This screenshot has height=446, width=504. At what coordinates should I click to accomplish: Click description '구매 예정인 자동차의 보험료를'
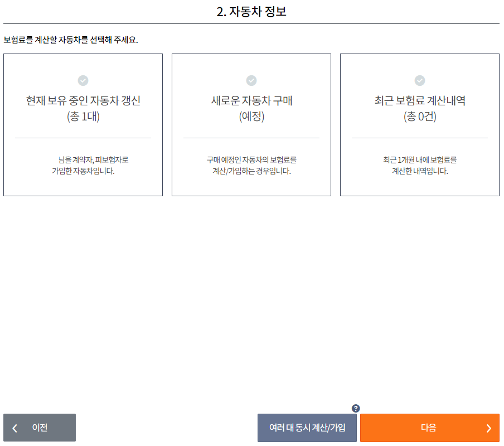point(251,159)
